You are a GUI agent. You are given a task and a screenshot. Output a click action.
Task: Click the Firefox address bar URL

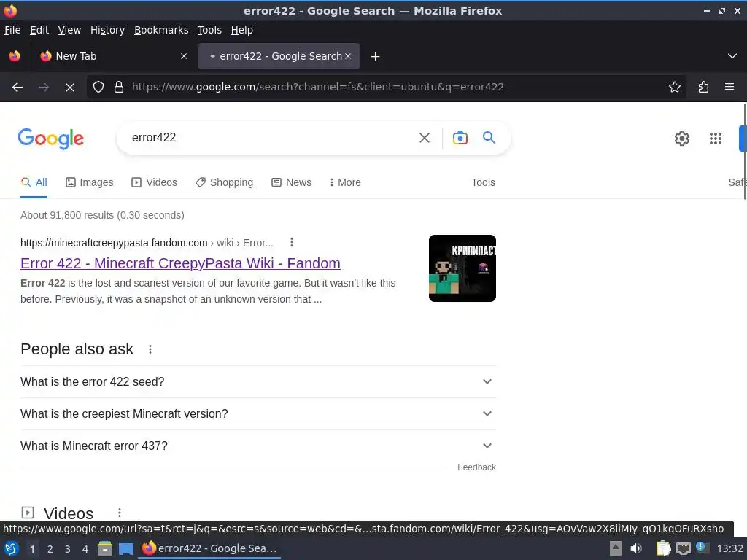(x=318, y=87)
